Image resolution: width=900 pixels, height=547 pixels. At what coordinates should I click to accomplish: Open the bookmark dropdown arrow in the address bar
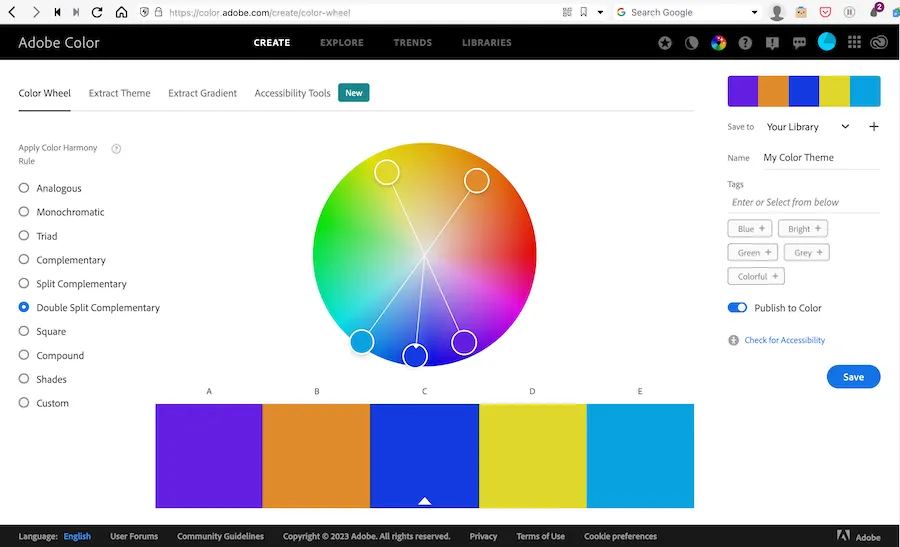pyautogui.click(x=600, y=12)
